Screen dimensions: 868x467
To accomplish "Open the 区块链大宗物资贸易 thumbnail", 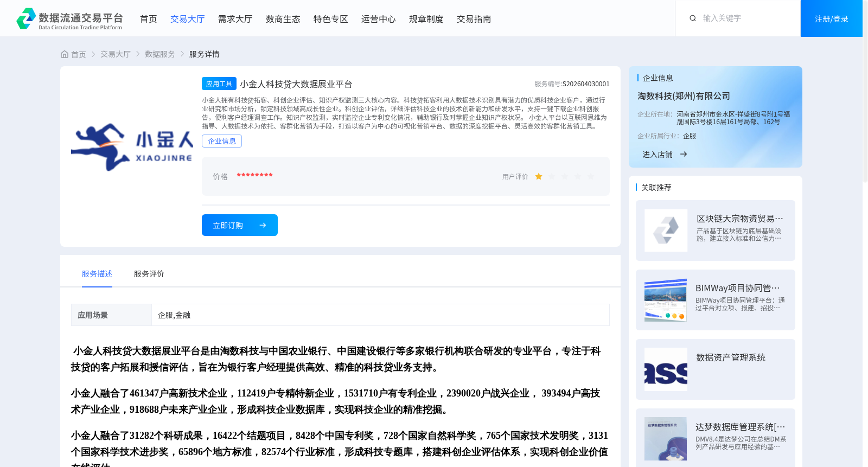I will click(x=666, y=231).
